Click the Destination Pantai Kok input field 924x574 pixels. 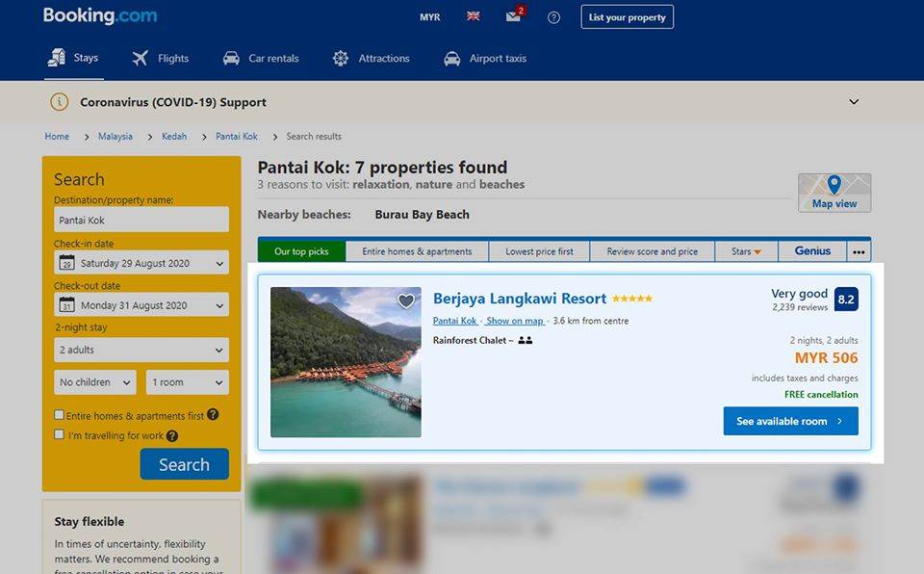141,220
